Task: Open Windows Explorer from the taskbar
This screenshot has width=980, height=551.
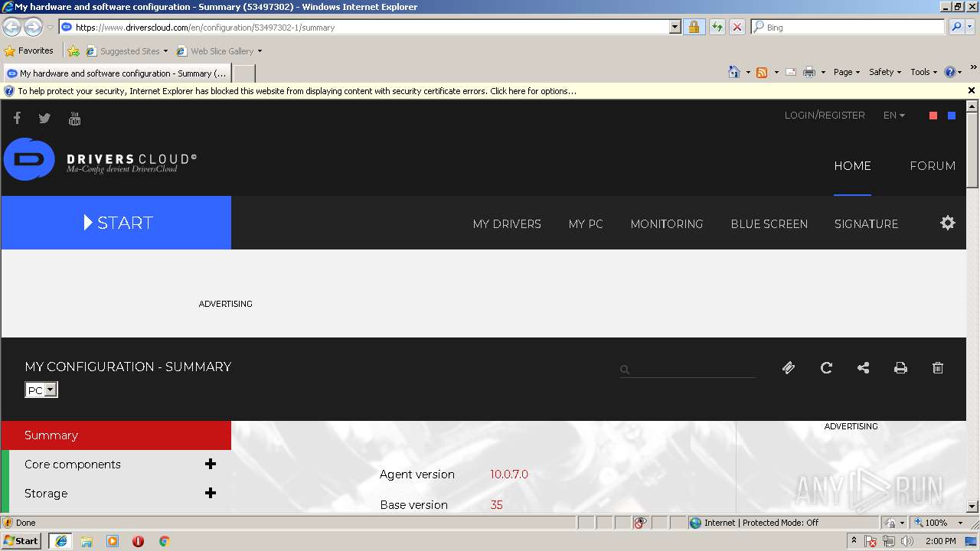Action: click(x=87, y=541)
